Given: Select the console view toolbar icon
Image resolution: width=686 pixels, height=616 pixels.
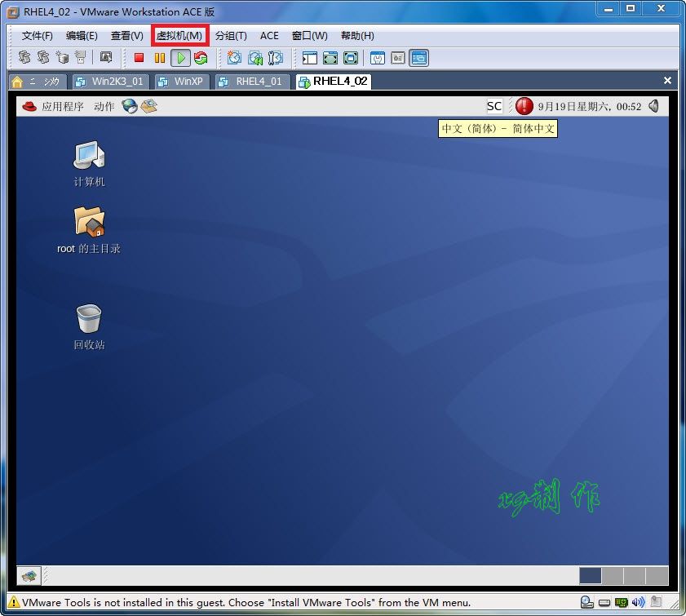Looking at the screenshot, I should [418, 58].
